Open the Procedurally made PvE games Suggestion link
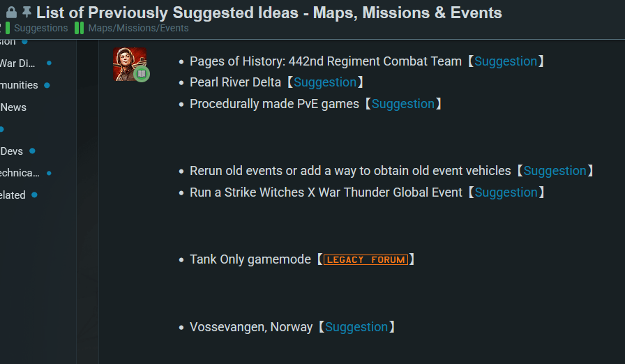Screen dimensions: 625x364 403,104
